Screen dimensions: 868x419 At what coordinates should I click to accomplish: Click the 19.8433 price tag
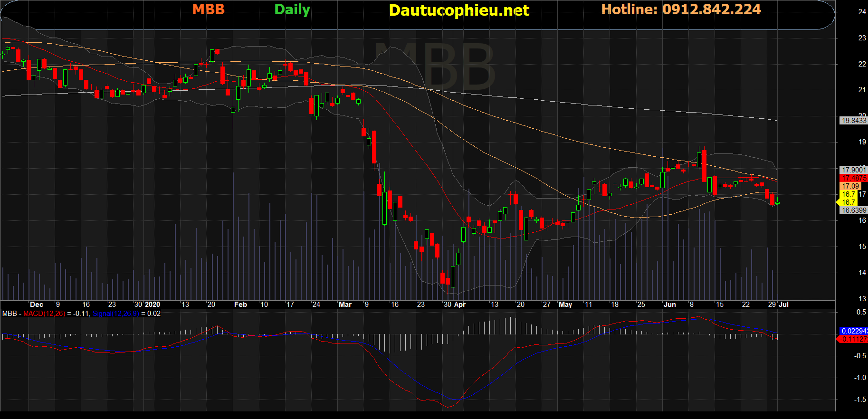854,121
